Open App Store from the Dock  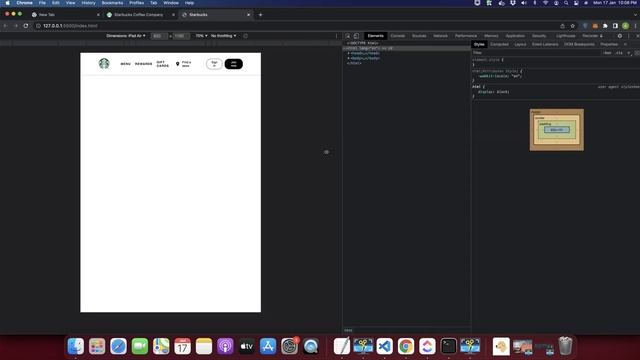click(x=268, y=346)
